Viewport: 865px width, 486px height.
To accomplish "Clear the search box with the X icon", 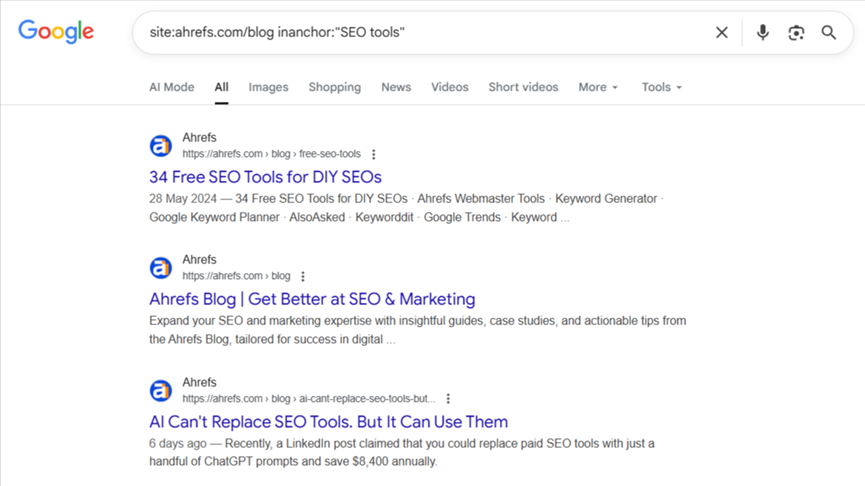I will (x=721, y=33).
